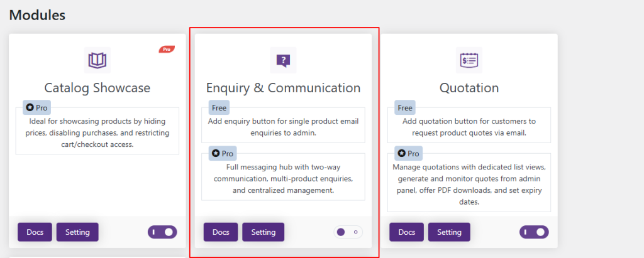Screen dimensions: 644x258
Task: Click the Quotation module title
Action: (x=469, y=88)
